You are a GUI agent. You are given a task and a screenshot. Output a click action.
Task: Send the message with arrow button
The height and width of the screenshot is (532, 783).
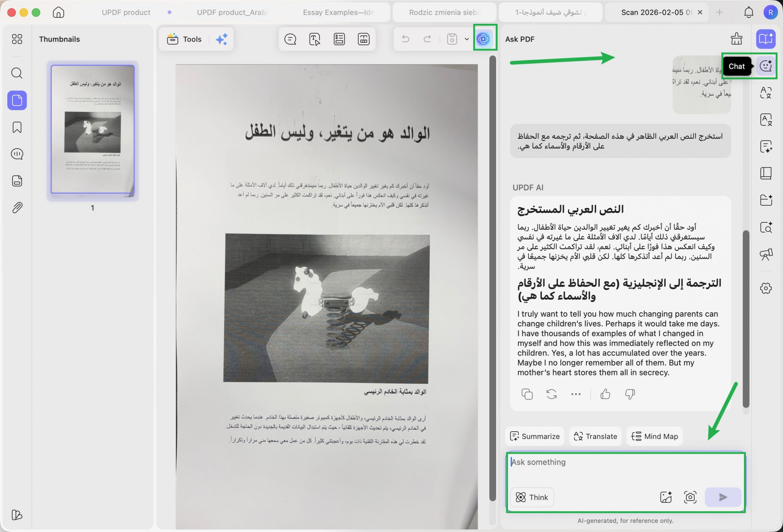[x=723, y=497]
